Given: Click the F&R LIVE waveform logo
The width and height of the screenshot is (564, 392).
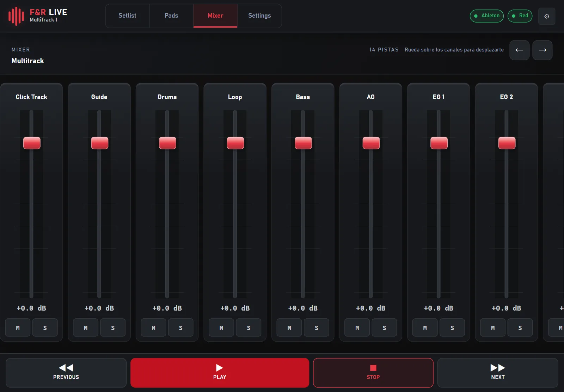Looking at the screenshot, I should pos(16,16).
